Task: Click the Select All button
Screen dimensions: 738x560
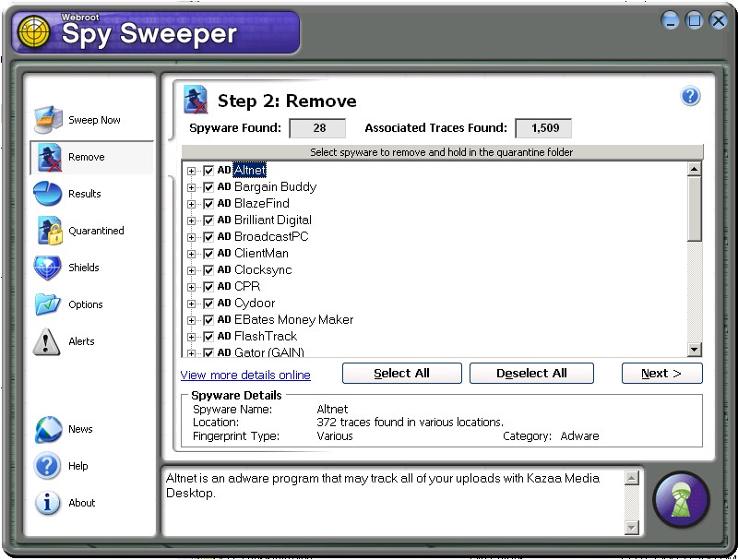Action: pos(402,373)
